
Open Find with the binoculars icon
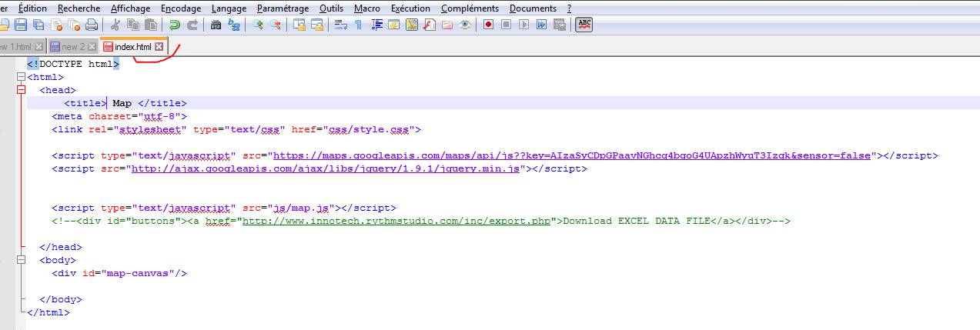[216, 25]
